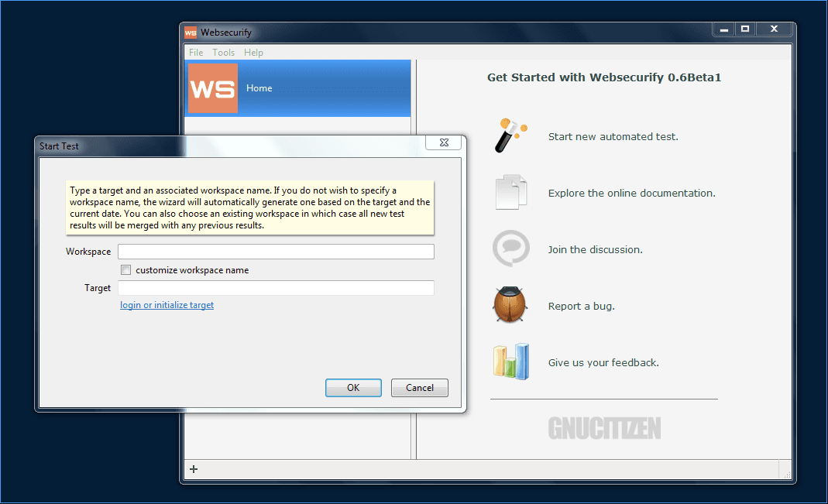Close the Websecurify main window

point(774,29)
